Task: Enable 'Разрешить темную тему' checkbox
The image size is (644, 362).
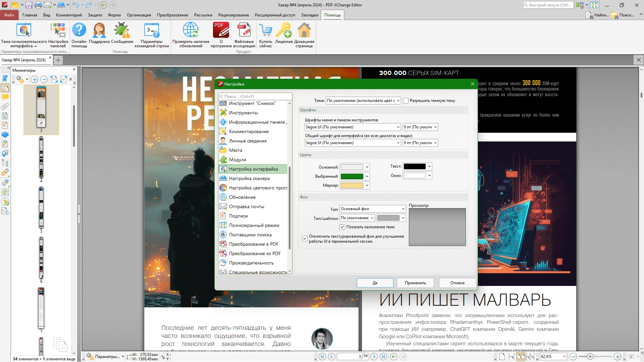Action: tap(406, 101)
